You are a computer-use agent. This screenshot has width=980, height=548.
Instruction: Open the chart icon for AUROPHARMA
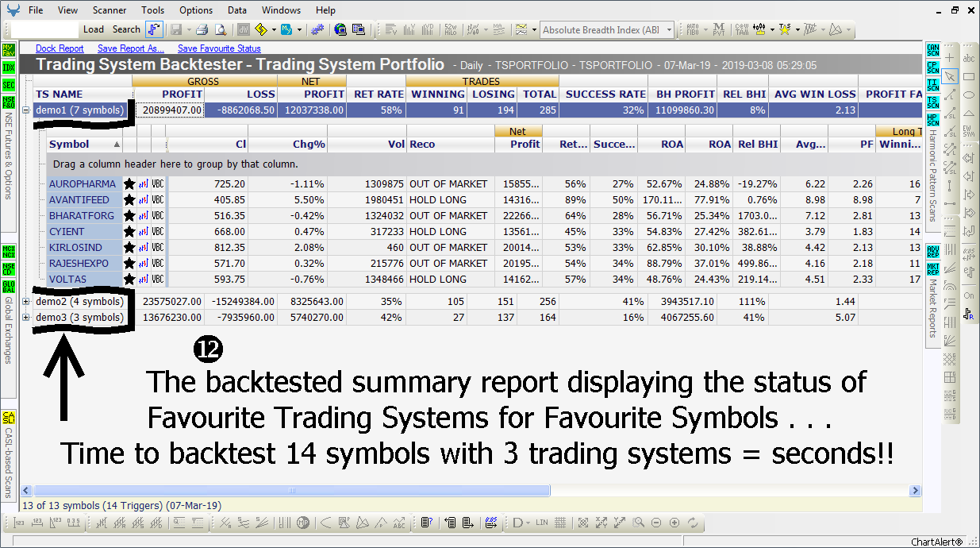(x=144, y=183)
